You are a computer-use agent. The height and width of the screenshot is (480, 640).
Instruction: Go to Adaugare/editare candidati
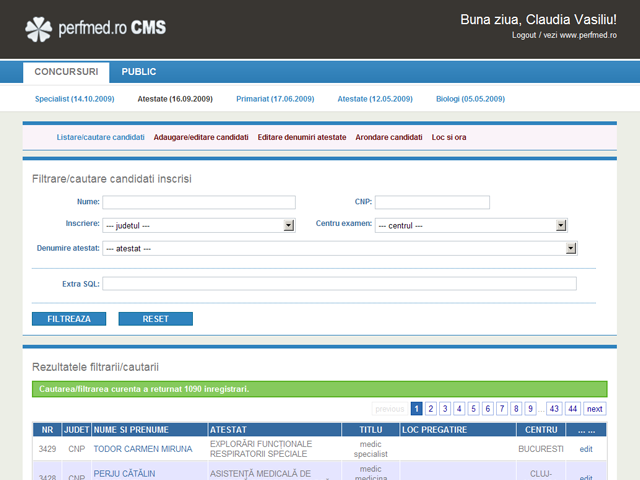pyautogui.click(x=201, y=137)
